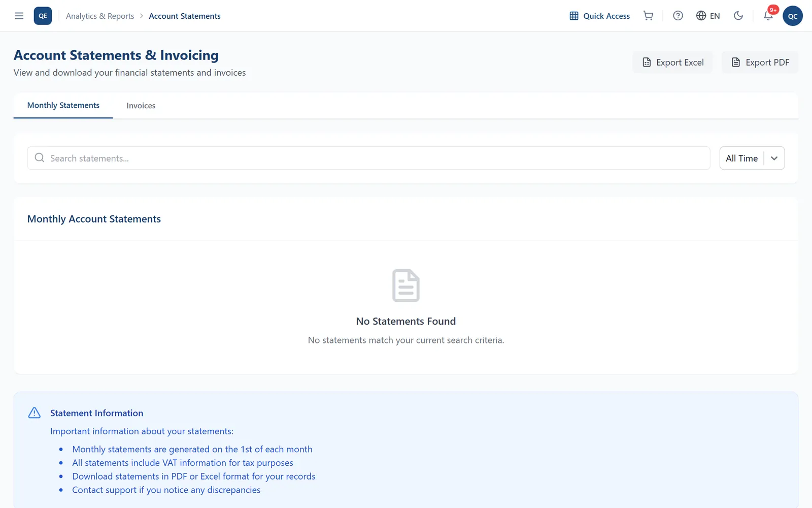Click 'No statements match your current search criteria'
The height and width of the screenshot is (508, 812).
(406, 340)
